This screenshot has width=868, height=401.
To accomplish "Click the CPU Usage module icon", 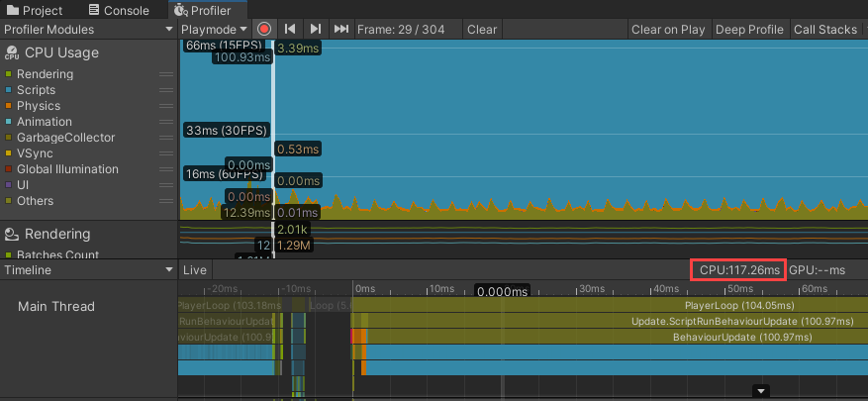I will [x=12, y=52].
